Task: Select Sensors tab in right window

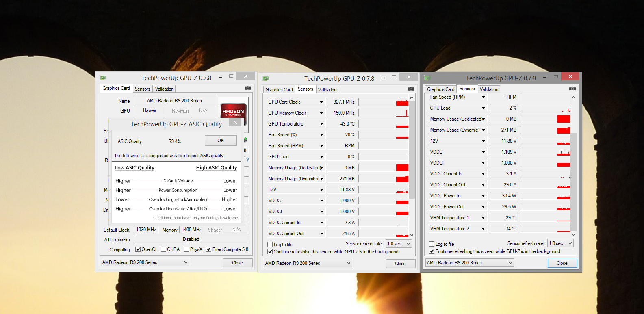Action: pos(467,89)
